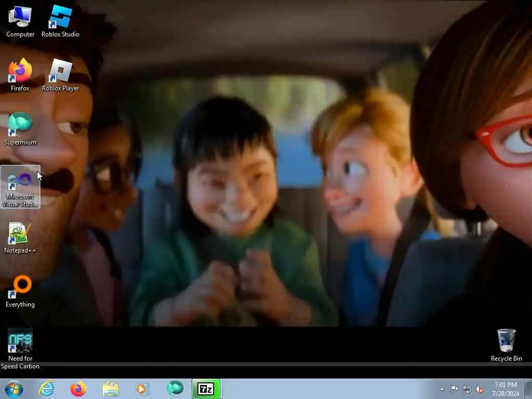This screenshot has width=532, height=399.
Task: Open the clock showing 7:01 PM
Action: 506,389
